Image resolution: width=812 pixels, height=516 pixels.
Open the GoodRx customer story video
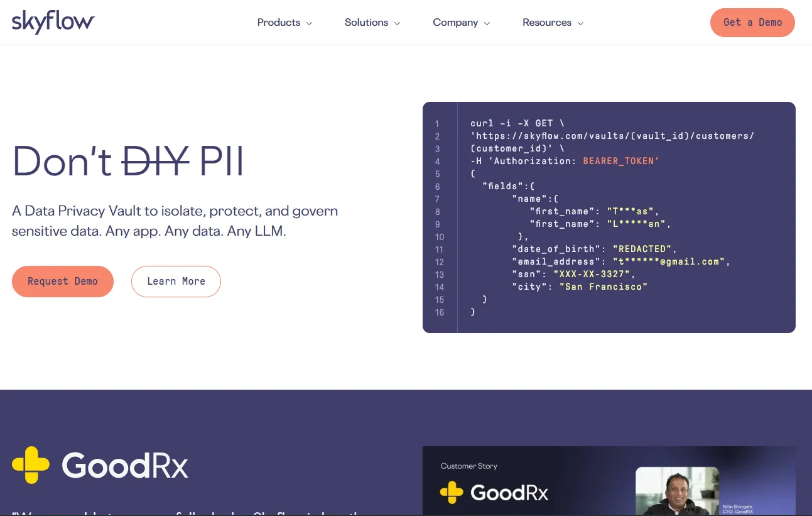[x=609, y=490]
